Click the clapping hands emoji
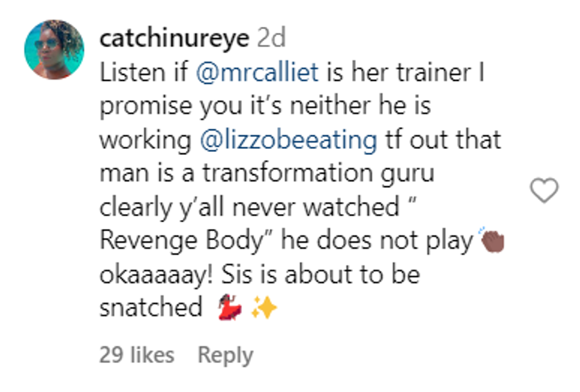This screenshot has height=392, width=580. coord(492,240)
